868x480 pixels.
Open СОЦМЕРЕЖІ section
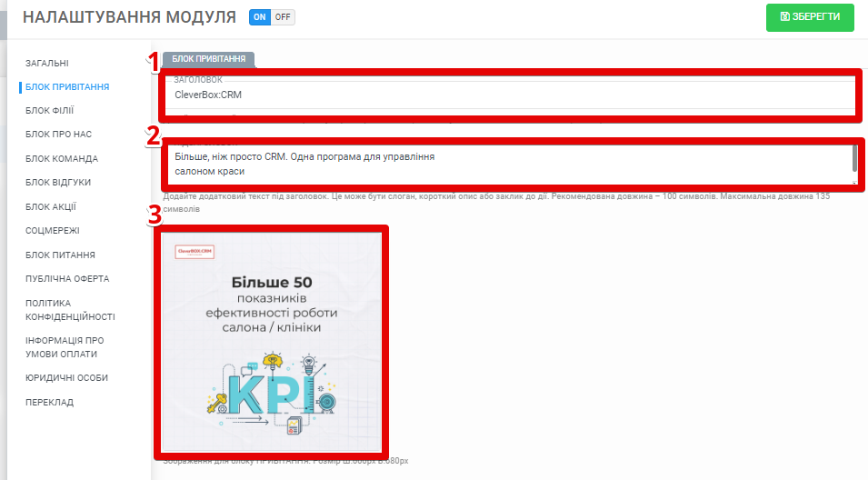53,231
